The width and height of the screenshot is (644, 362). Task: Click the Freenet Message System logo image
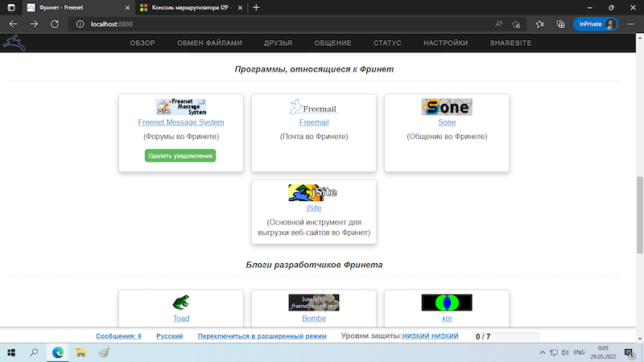(x=180, y=107)
